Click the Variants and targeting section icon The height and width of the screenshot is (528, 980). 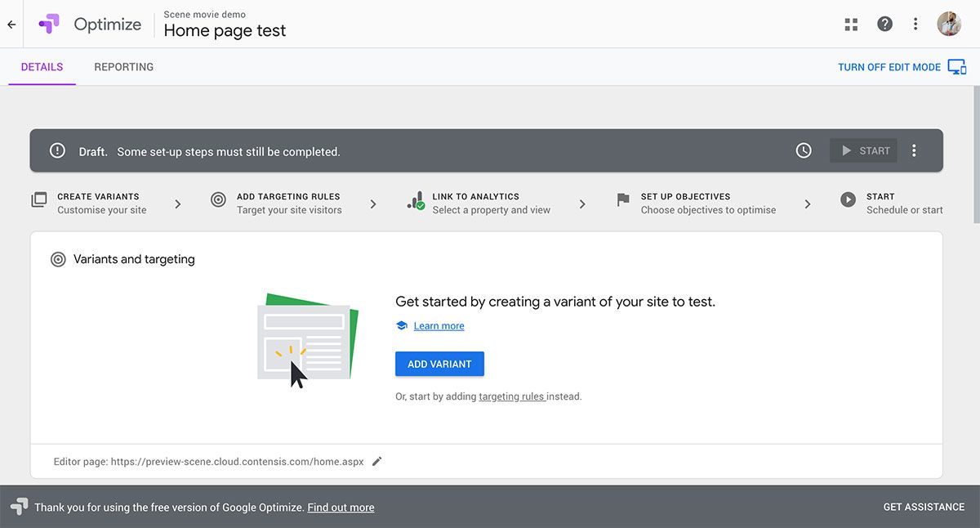(58, 259)
